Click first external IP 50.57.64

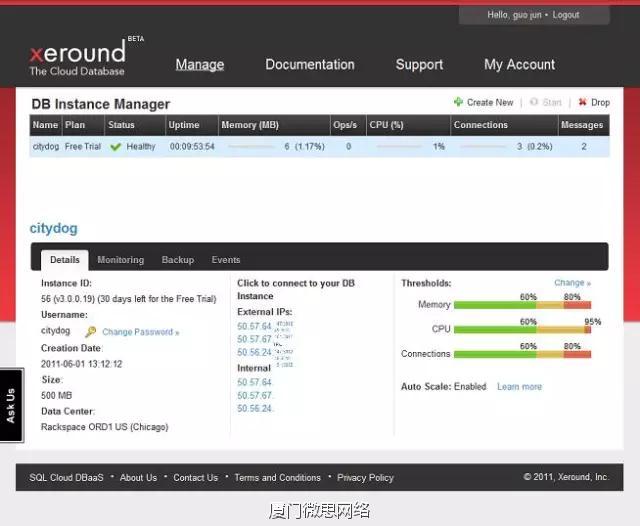[254, 326]
